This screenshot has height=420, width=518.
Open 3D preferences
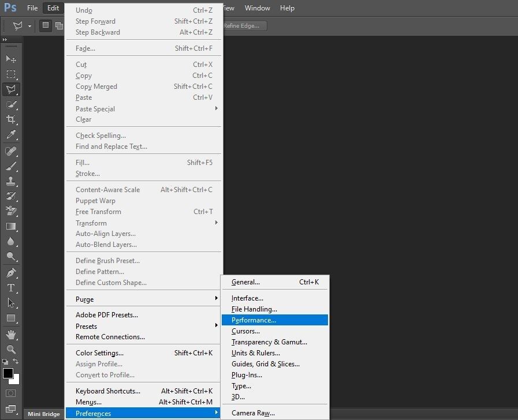275,396
